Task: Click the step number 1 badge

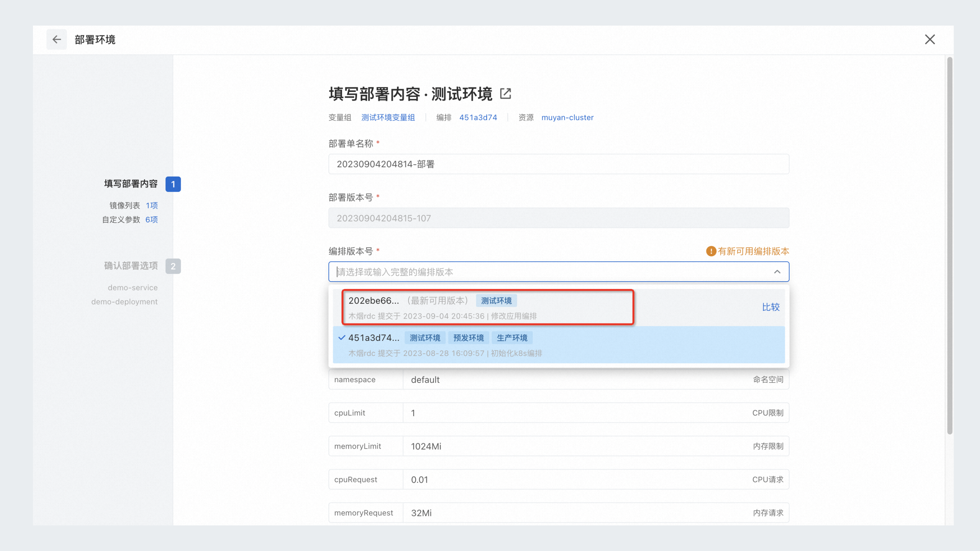Action: point(173,184)
